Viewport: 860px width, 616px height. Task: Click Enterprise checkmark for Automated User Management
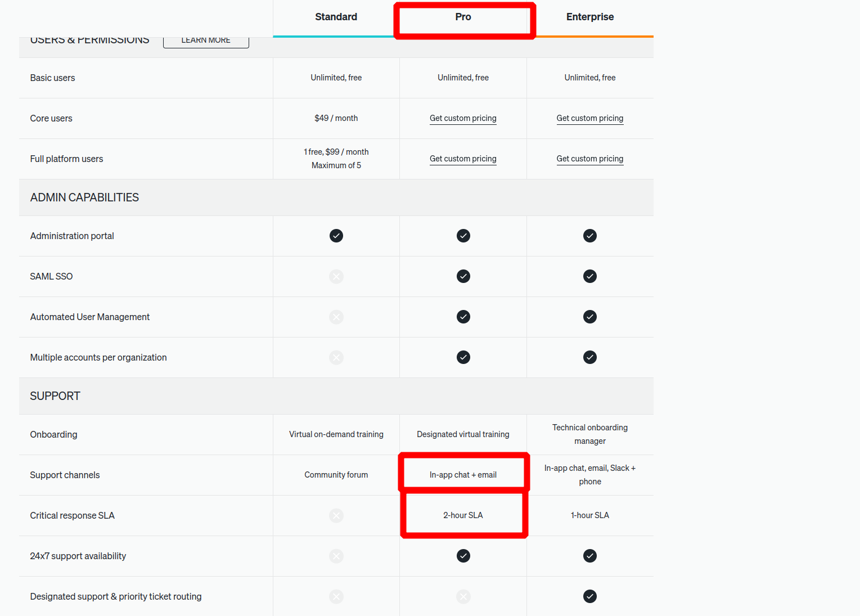coord(590,317)
